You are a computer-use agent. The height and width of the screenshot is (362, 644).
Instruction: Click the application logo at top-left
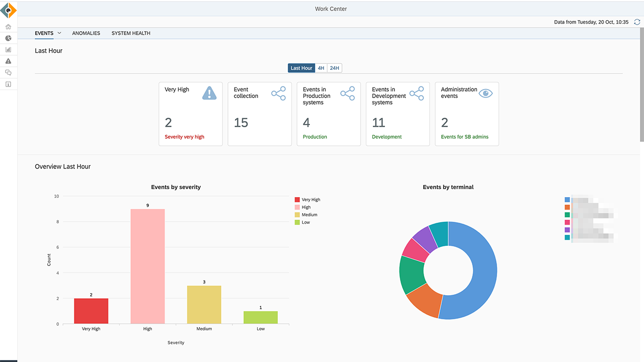coord(9,10)
